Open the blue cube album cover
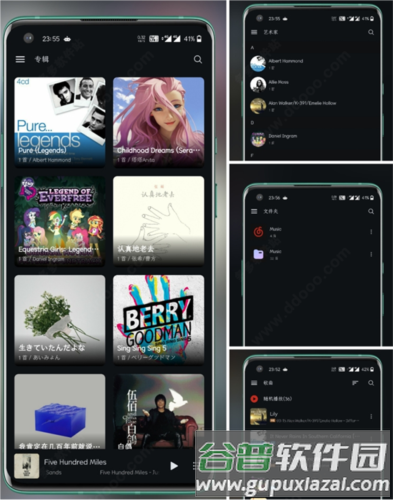Screen dimensions: 393x500 [x=60, y=411]
